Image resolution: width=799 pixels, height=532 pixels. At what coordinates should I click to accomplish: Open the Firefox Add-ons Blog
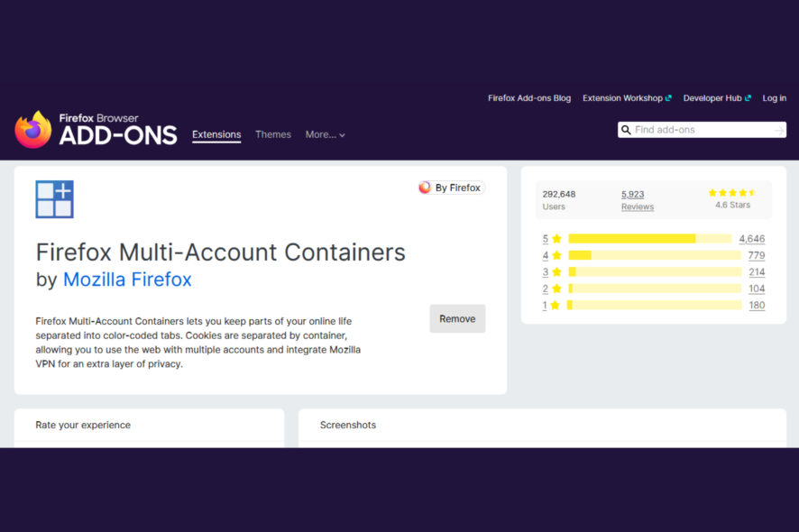(x=529, y=97)
